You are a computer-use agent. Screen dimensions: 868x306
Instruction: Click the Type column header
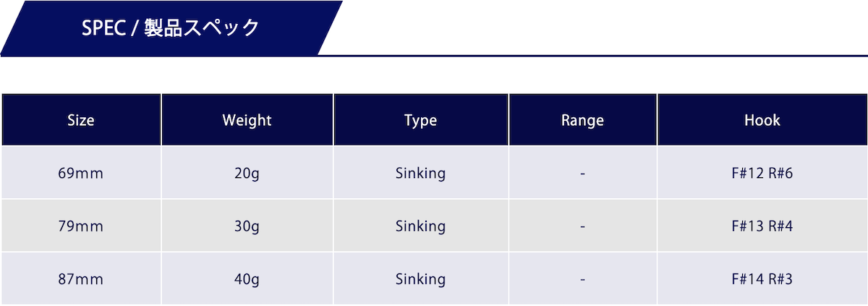point(420,120)
